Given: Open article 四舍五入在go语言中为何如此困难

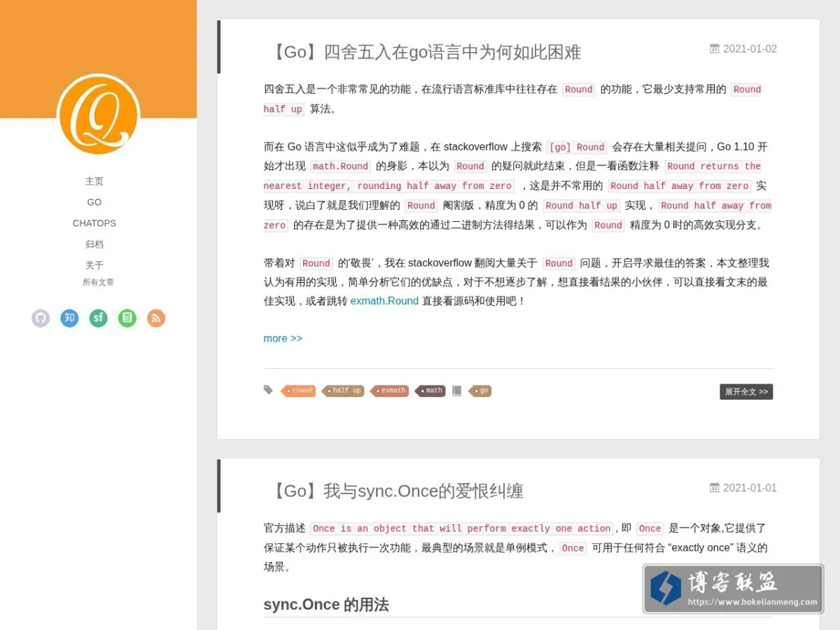Looking at the screenshot, I should tap(425, 52).
